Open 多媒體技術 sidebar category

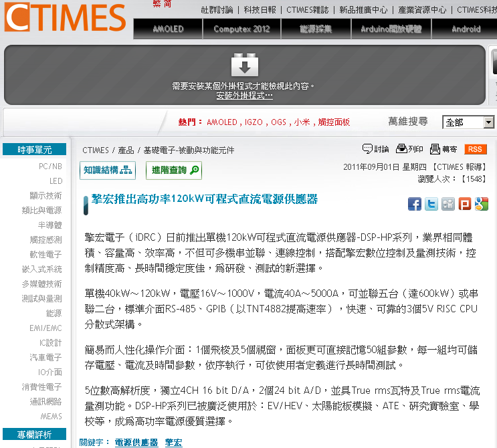click(41, 284)
